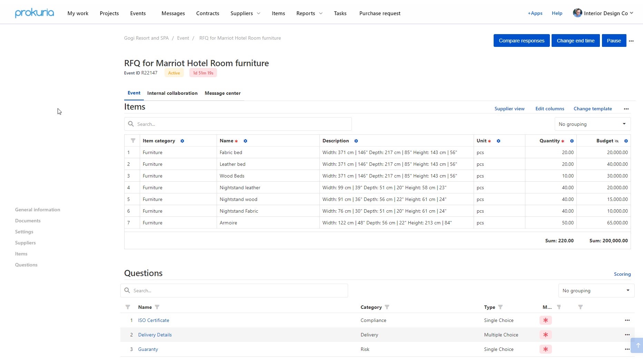Open the Message center tab
The image size is (643, 364).
(222, 93)
